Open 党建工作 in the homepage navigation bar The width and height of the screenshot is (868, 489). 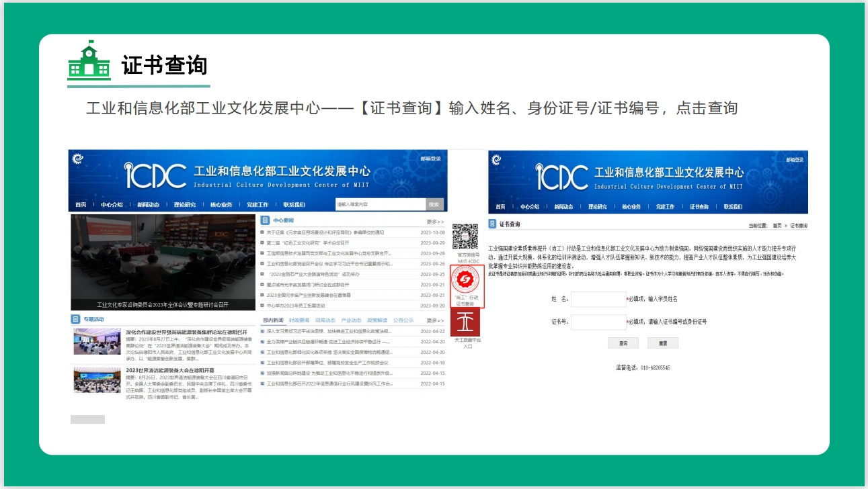pos(258,205)
